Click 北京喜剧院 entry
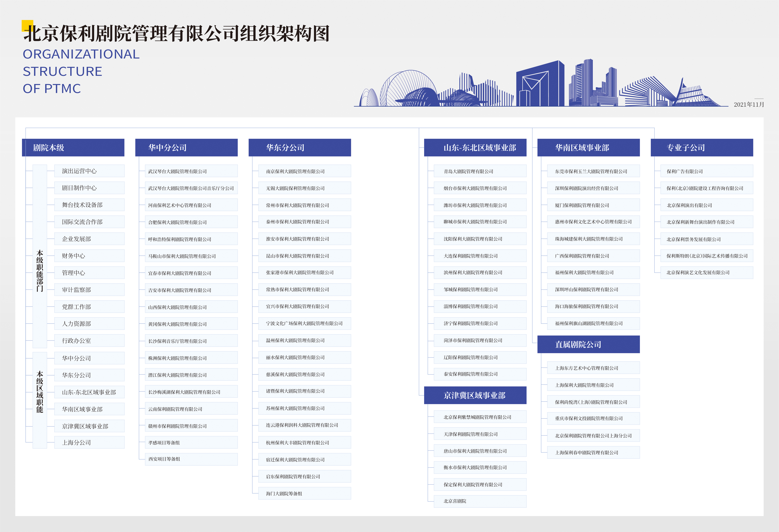Viewport: 779px width, 532px height. 480,501
